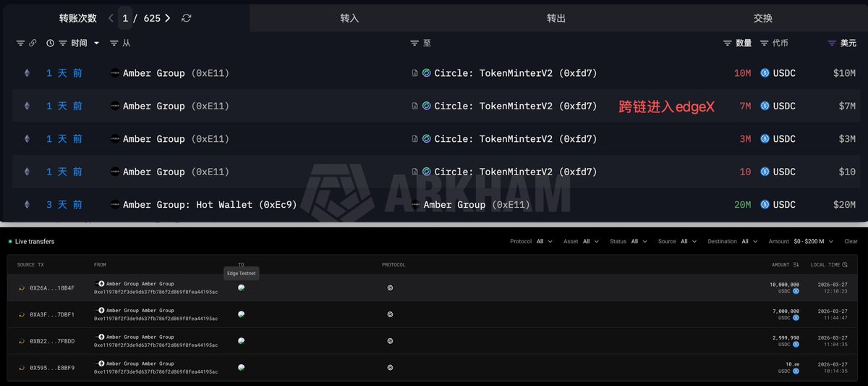Switch to the 转入 tab
Screen dimensions: 868x386
(349, 18)
